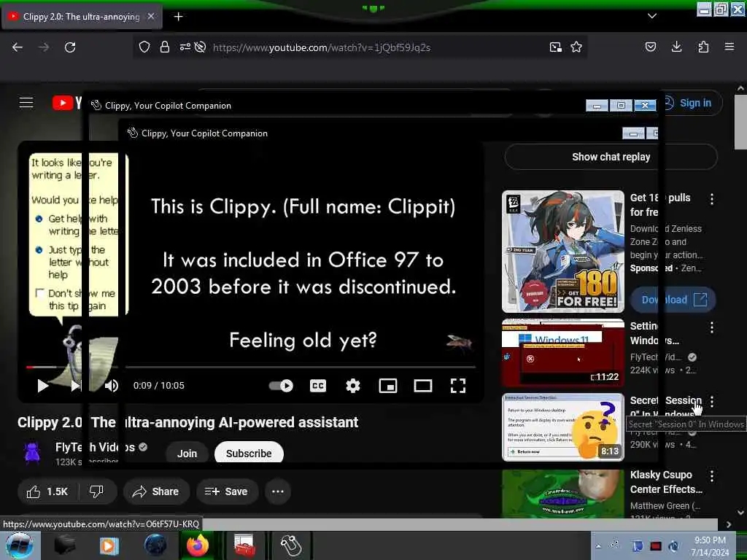Screen dimensions: 747x560
Task: Select the Clippy 2.0 browser tab
Action: [x=81, y=16]
